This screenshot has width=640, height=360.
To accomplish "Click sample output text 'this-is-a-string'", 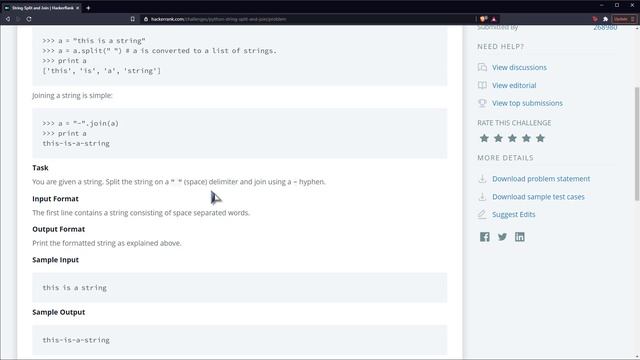I will click(76, 340).
